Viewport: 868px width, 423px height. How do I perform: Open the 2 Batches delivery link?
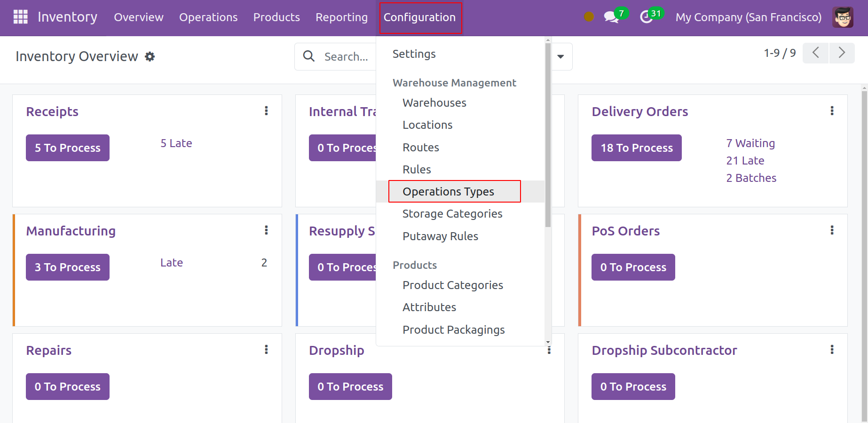(751, 178)
